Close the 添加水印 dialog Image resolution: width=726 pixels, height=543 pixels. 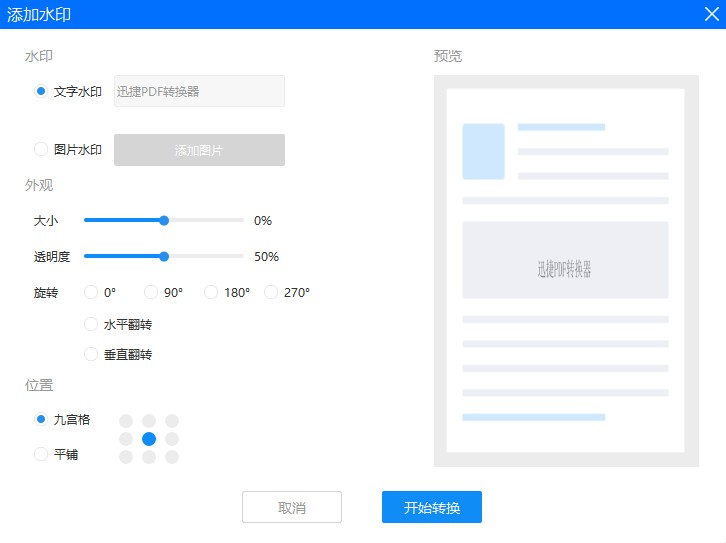coord(712,14)
